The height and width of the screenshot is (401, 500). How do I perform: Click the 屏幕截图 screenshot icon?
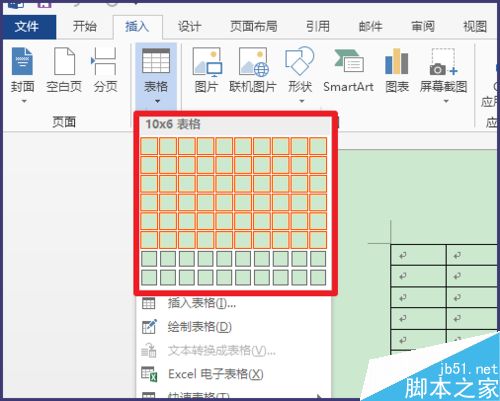coord(443,62)
